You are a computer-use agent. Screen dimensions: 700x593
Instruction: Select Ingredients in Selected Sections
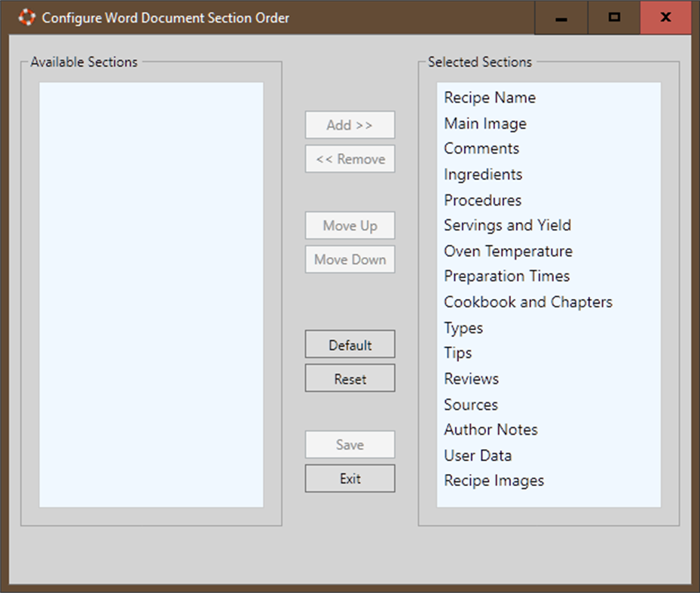(482, 174)
